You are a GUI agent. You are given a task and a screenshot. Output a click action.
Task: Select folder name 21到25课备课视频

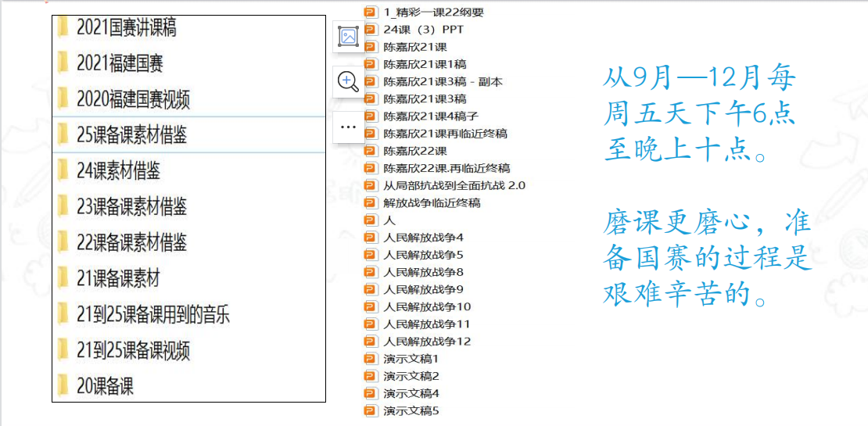[x=134, y=350]
